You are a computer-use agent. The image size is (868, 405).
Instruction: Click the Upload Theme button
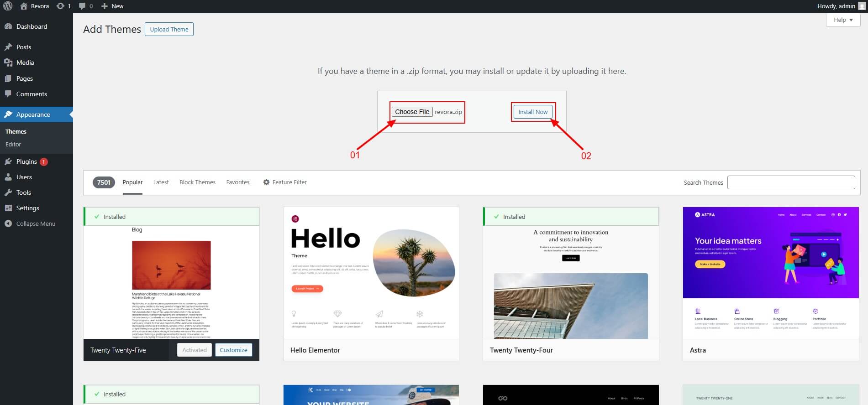coord(169,29)
